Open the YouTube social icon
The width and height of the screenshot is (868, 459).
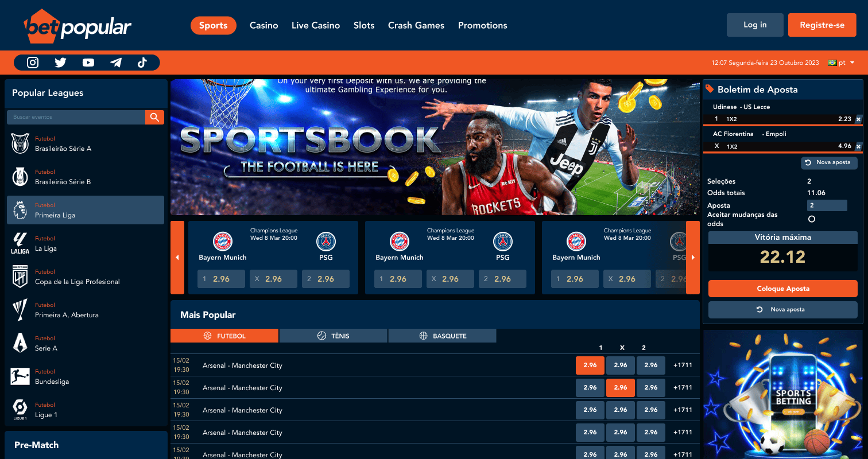(88, 63)
